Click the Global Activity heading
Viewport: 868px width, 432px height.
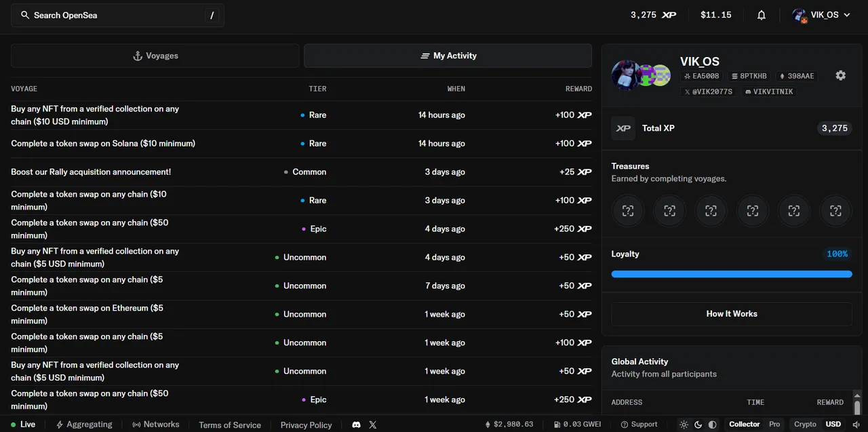[x=639, y=361]
